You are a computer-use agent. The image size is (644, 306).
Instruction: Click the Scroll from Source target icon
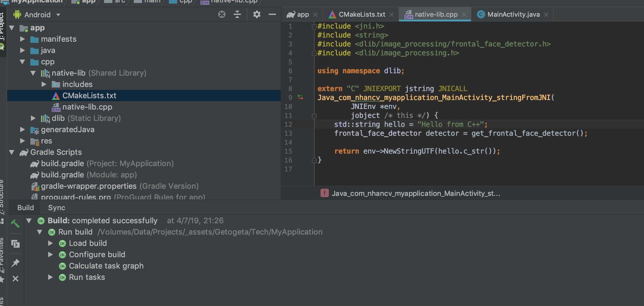coord(222,14)
